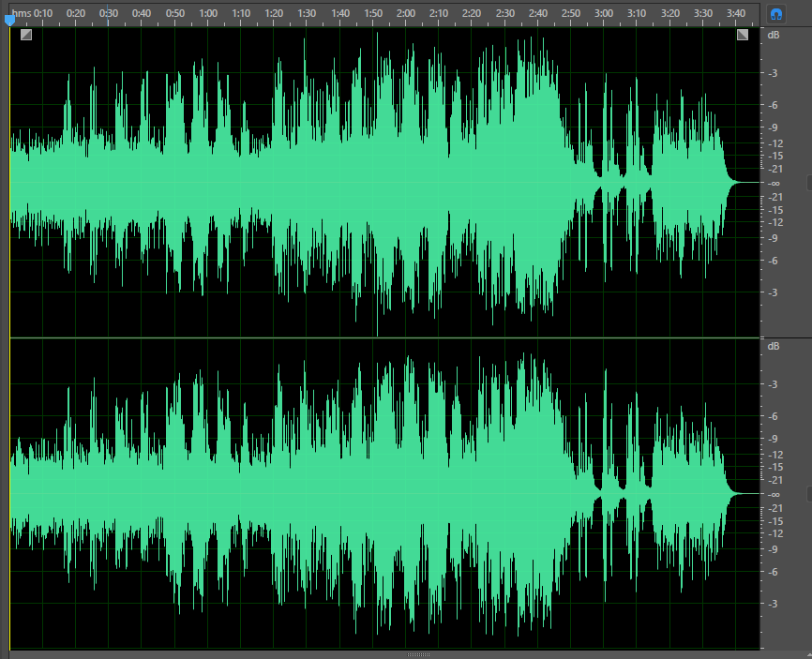The image size is (812, 659).
Task: Set playhead at 2:40 on ruler
Action: 538,13
